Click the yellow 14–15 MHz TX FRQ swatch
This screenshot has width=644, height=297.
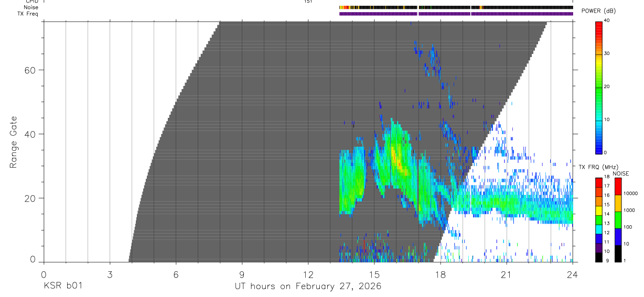pos(598,211)
